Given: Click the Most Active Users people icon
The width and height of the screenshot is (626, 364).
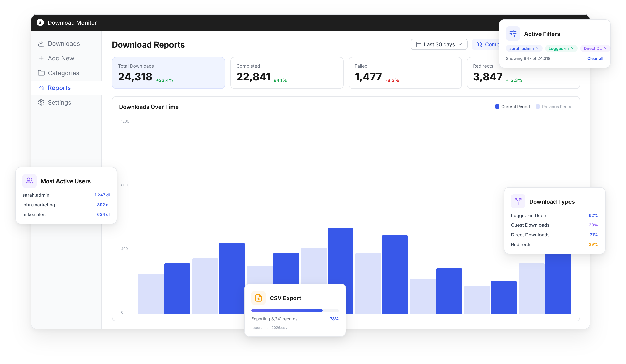Looking at the screenshot, I should (30, 181).
